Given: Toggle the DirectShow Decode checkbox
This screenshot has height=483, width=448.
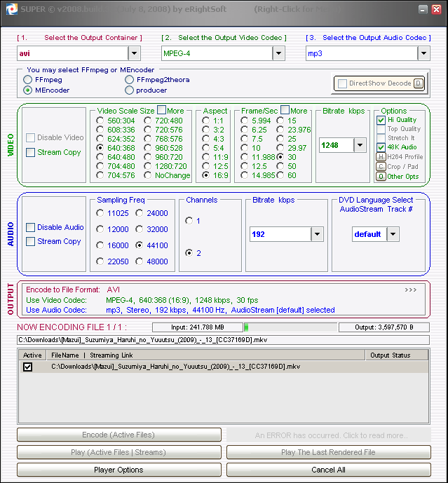Looking at the screenshot, I should 342,83.
